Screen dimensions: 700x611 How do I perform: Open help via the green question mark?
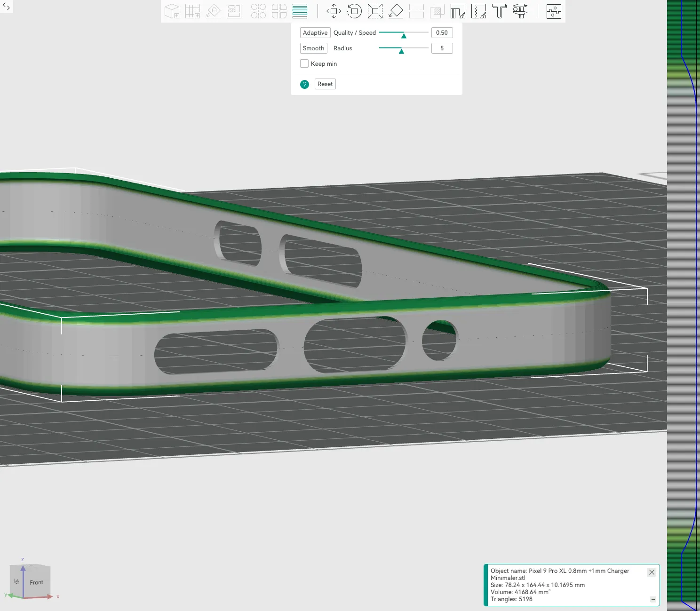(x=304, y=84)
